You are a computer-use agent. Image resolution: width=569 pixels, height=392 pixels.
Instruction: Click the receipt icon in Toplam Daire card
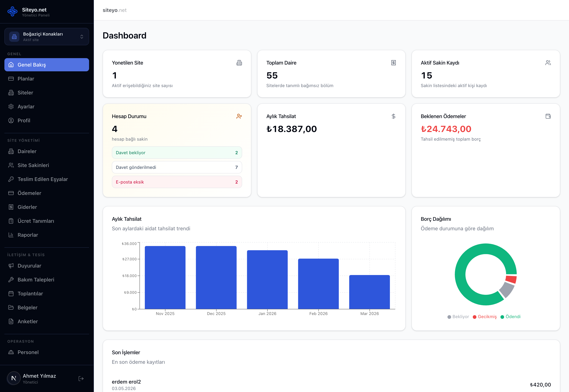[x=393, y=63]
